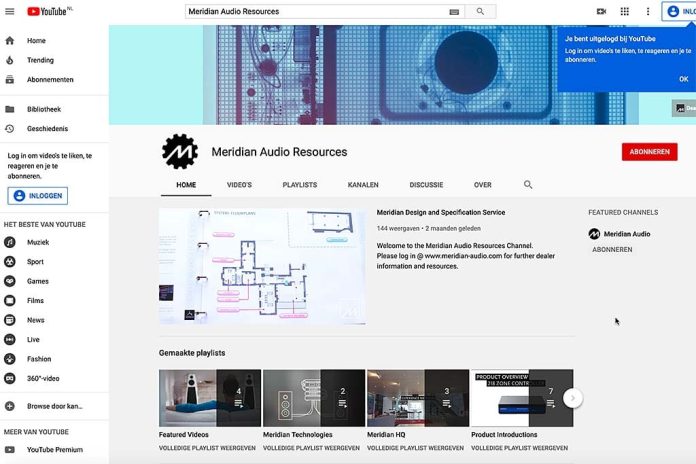Switch to the KANALEN tab
The width and height of the screenshot is (696, 464).
pyautogui.click(x=363, y=185)
